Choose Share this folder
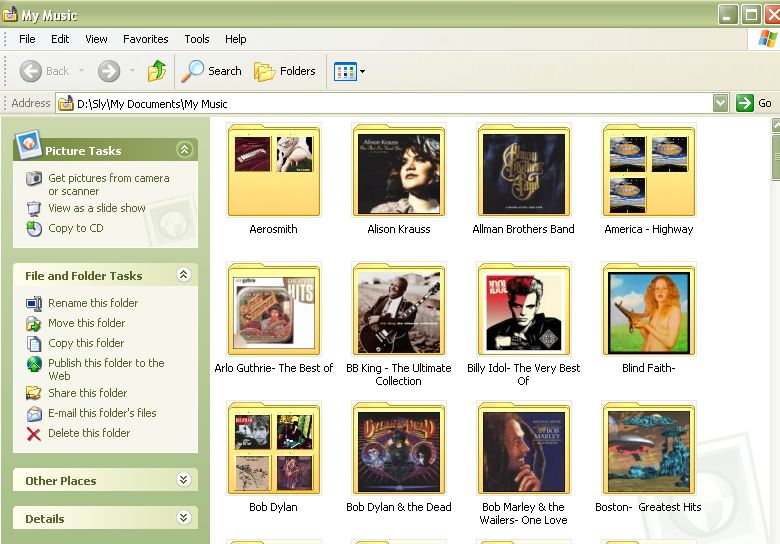The height and width of the screenshot is (544, 780). point(88,393)
